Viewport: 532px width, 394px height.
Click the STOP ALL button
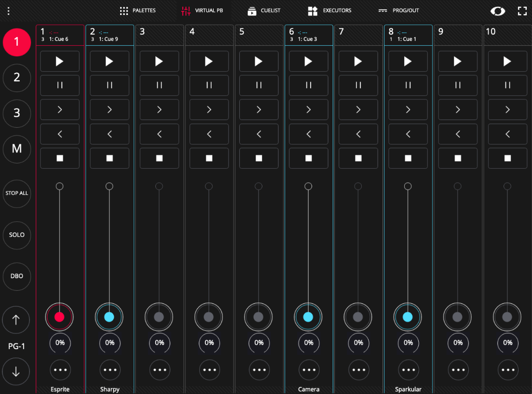tap(16, 193)
